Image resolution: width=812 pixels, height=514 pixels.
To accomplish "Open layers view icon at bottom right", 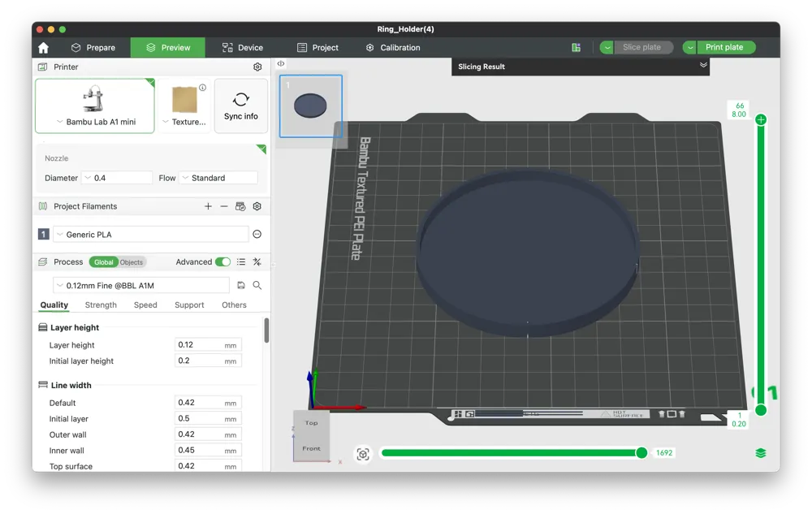I will 760,453.
